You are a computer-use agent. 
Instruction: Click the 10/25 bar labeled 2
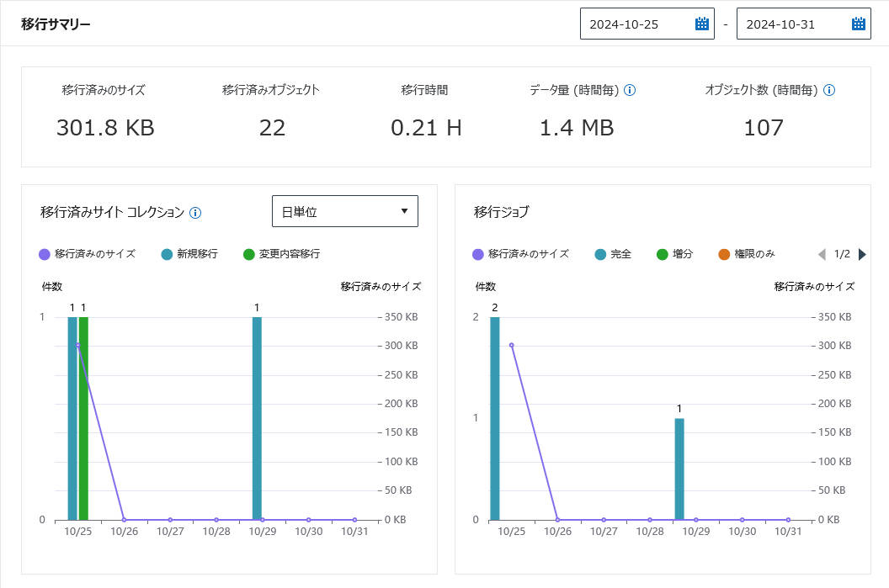coord(494,418)
